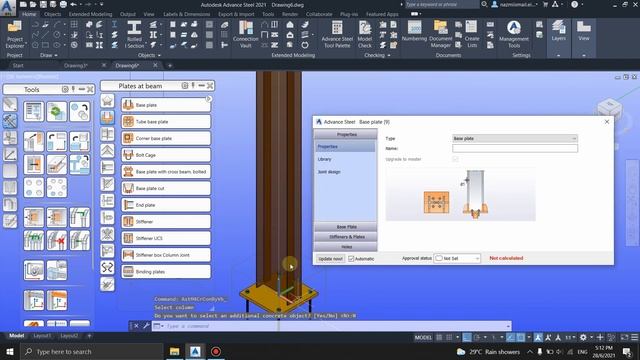Image resolution: width=640 pixels, height=360 pixels.
Task: Launch the Numbering tool
Action: 414,31
